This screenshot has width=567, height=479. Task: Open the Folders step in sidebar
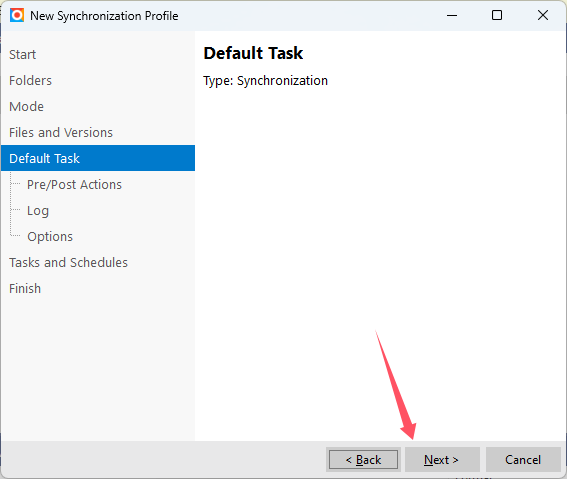point(30,81)
